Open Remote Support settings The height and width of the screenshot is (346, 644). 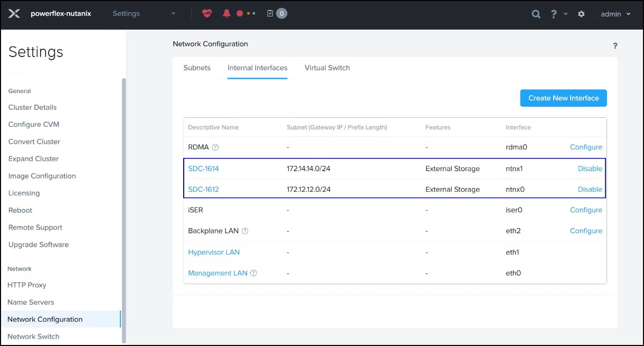tap(35, 227)
